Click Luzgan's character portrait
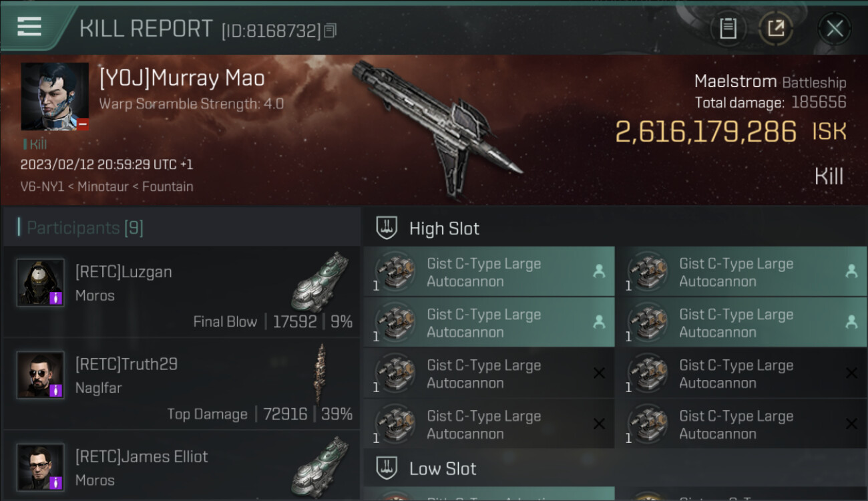 pos(41,283)
